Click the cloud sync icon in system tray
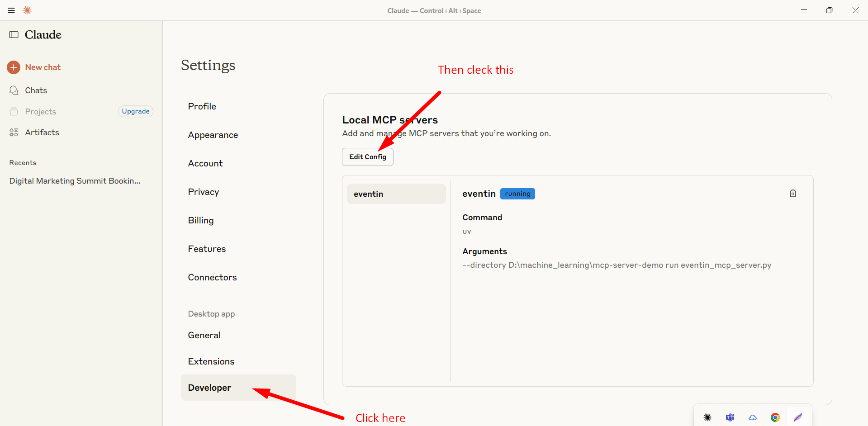This screenshot has height=426, width=868. tap(753, 417)
